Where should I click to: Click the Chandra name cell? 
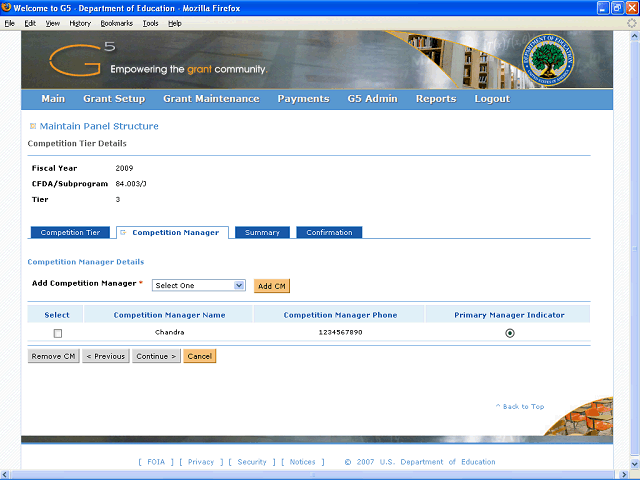tap(169, 332)
